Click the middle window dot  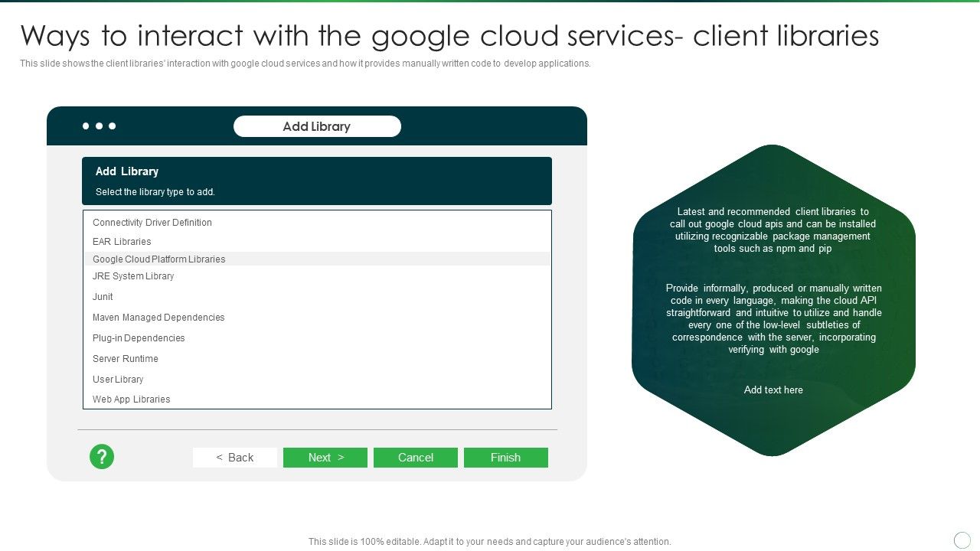point(98,126)
